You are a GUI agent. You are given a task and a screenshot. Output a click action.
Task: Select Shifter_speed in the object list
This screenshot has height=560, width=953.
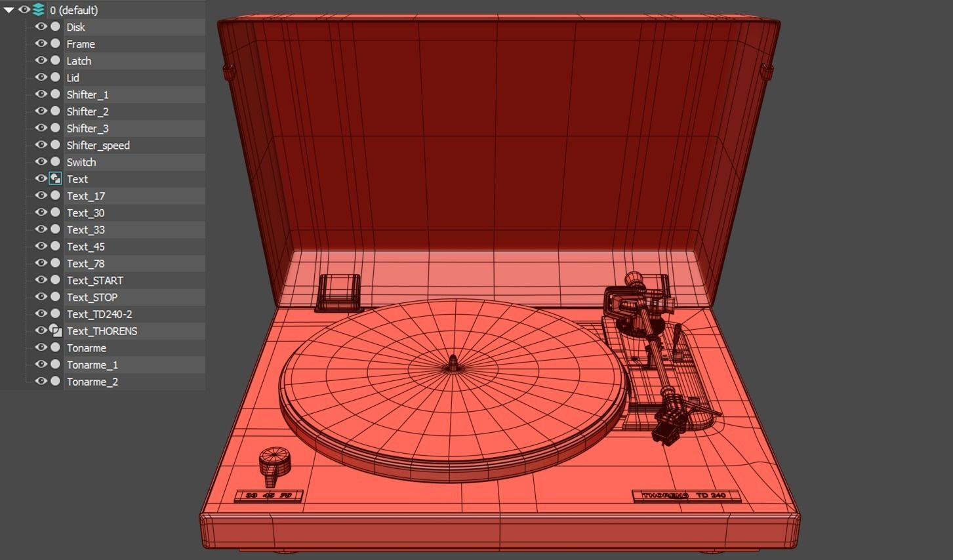(98, 146)
